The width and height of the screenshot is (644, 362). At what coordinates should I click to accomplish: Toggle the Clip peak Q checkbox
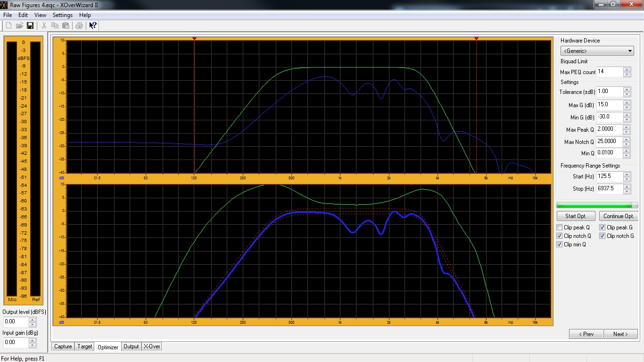point(560,227)
